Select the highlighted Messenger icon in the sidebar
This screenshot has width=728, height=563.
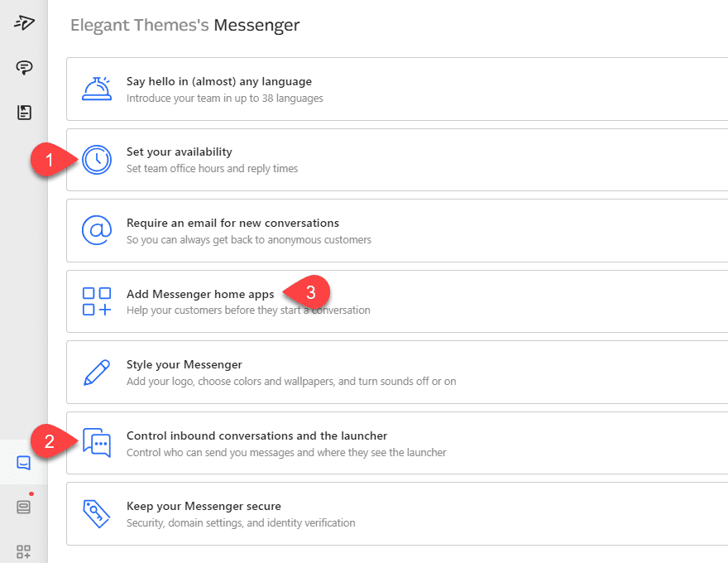point(23,462)
